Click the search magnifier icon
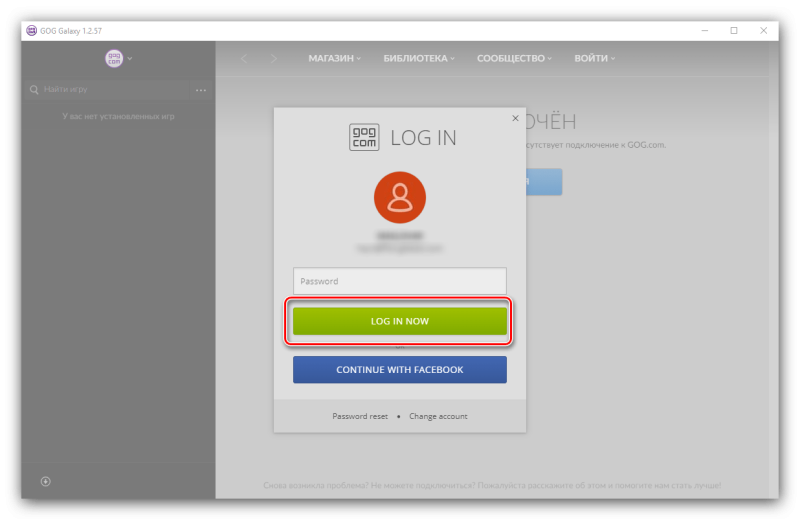Viewport: 800px width, 520px height. [34, 90]
